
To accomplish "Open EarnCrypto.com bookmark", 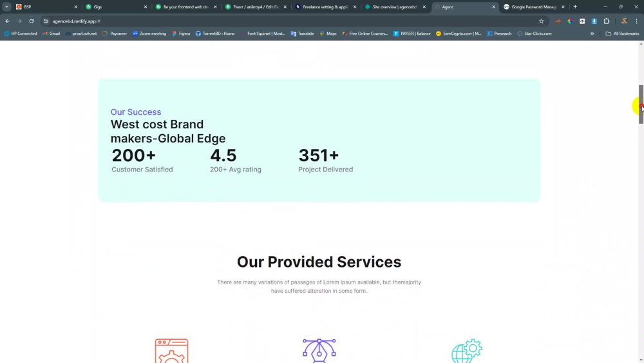I will click(x=459, y=34).
